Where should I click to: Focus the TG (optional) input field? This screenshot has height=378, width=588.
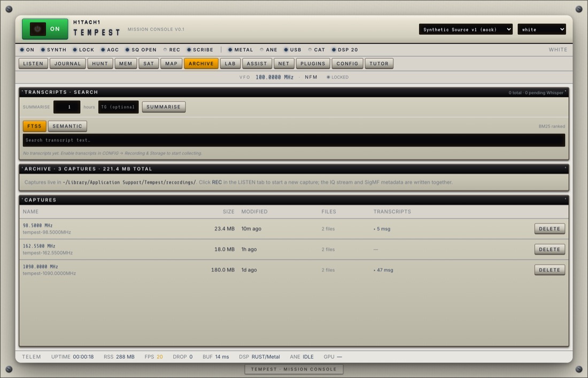click(x=118, y=107)
